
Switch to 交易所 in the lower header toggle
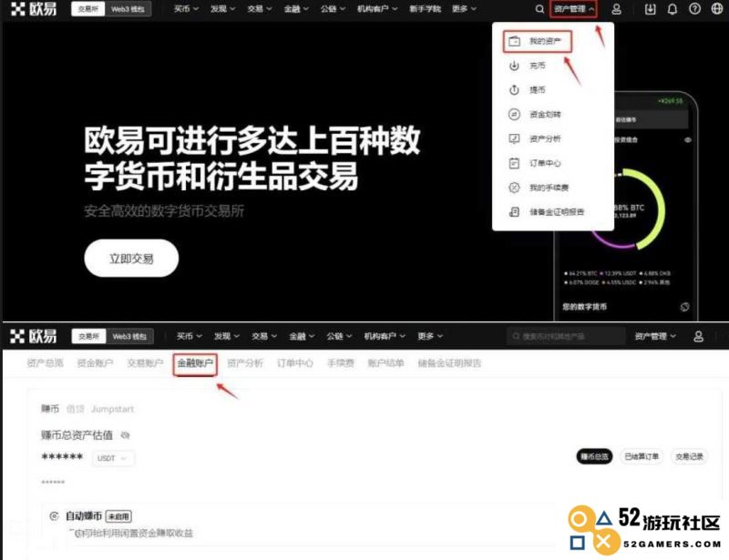(x=88, y=336)
